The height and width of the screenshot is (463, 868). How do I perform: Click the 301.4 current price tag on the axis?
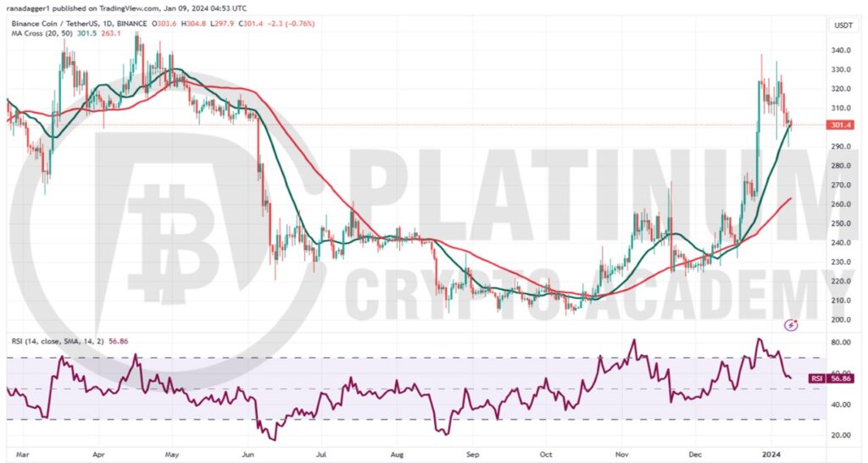coord(842,126)
